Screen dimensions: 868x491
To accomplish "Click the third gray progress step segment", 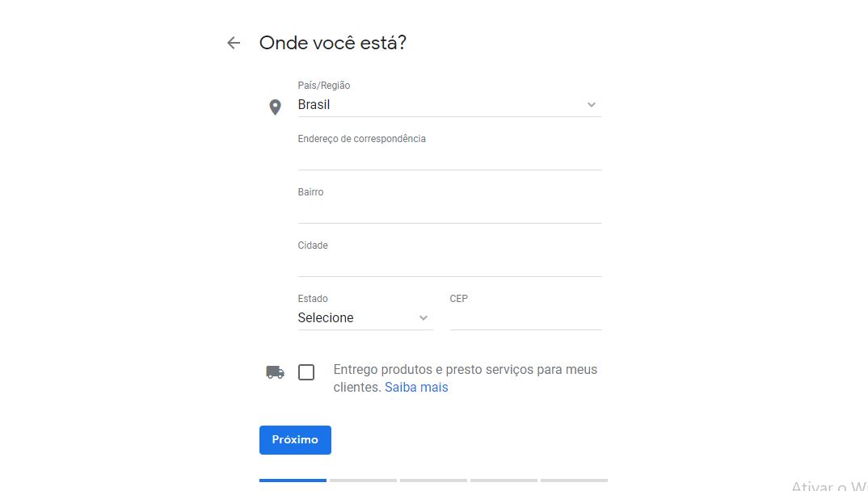I will [433, 481].
